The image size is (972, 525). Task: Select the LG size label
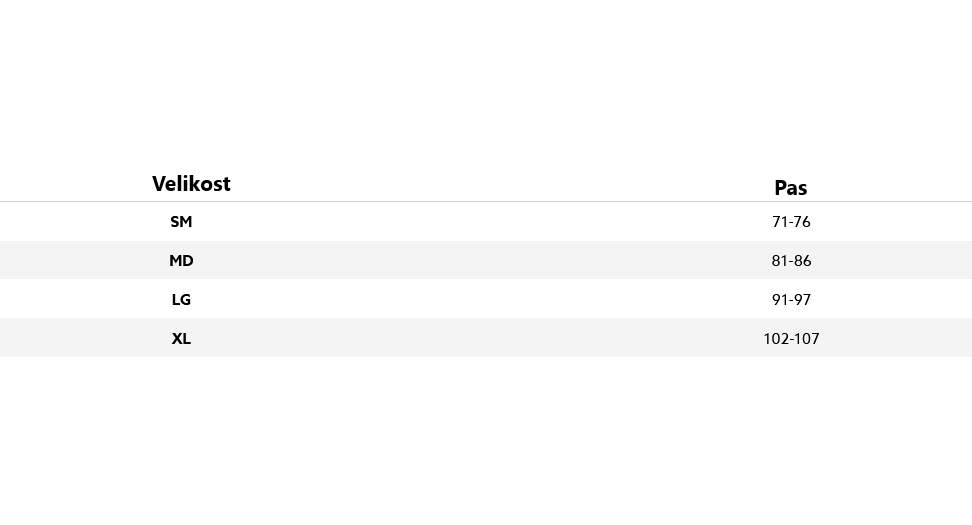(x=181, y=300)
